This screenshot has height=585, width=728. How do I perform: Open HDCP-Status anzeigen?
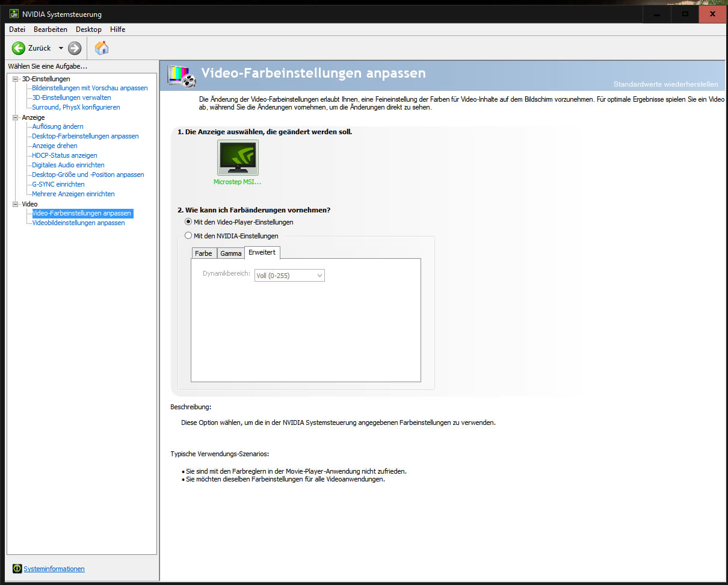[64, 155]
